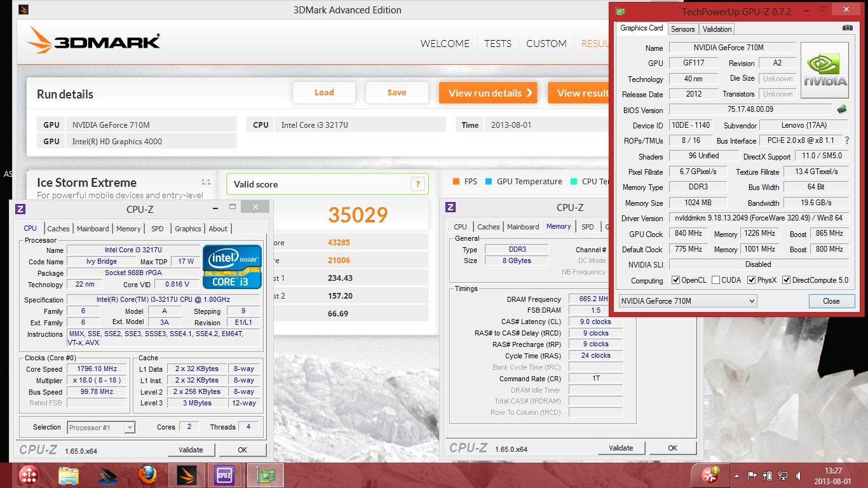This screenshot has width=868, height=488.
Task: Switch to the Validation tab in GPU-Z
Action: [x=717, y=29]
